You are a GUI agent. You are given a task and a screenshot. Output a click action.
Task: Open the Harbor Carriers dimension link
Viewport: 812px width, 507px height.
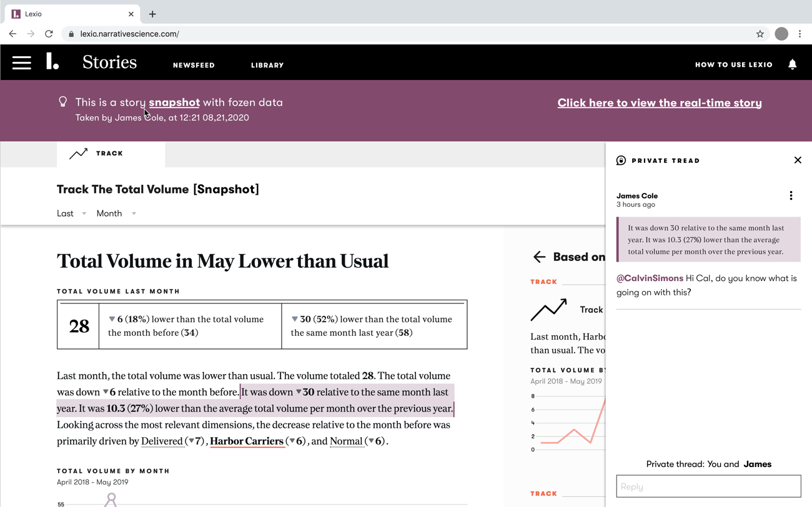tap(247, 441)
